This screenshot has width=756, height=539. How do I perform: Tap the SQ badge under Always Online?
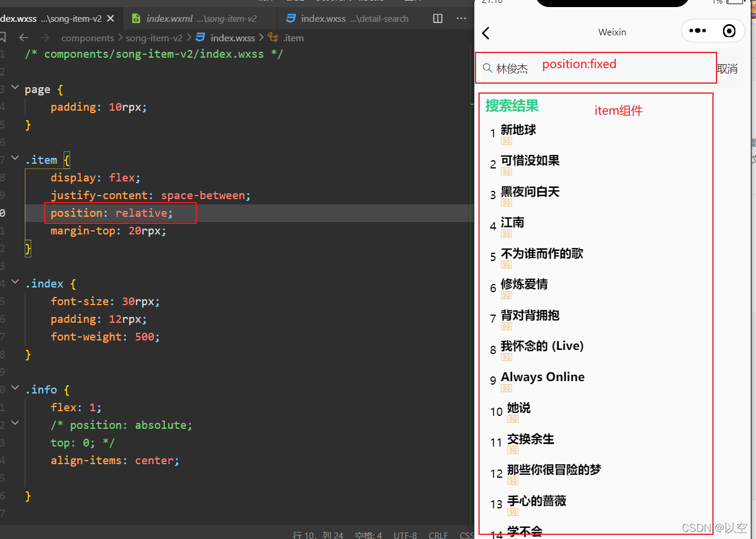click(x=506, y=388)
